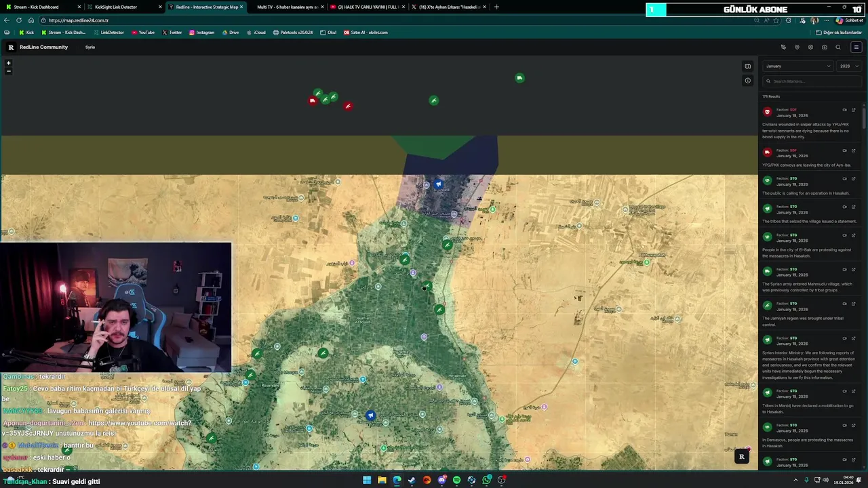Select the drawing pen tool in header
The height and width of the screenshot is (488, 868).
pyautogui.click(x=783, y=47)
